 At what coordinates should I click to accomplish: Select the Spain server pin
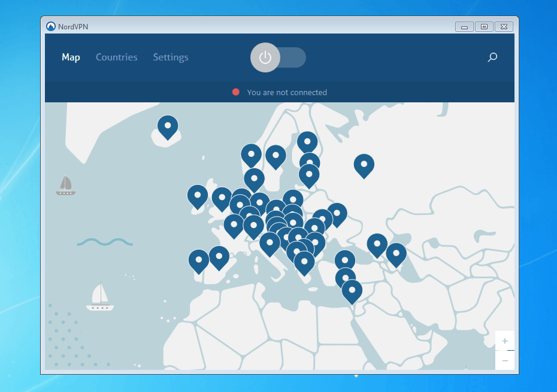219,258
